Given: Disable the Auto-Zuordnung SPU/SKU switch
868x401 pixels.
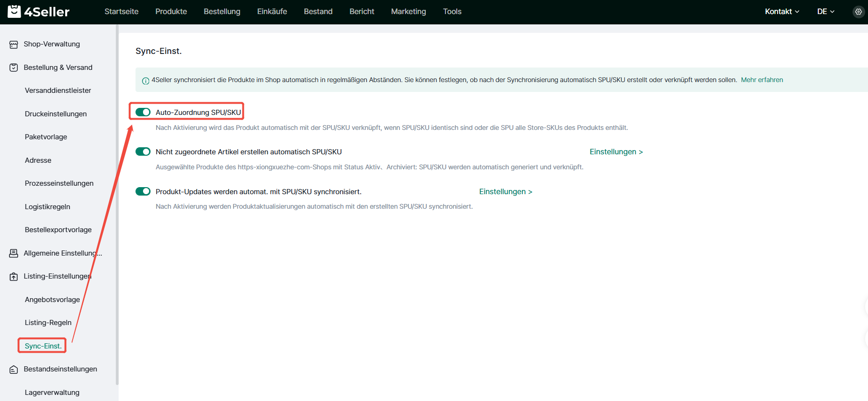Looking at the screenshot, I should 143,112.
